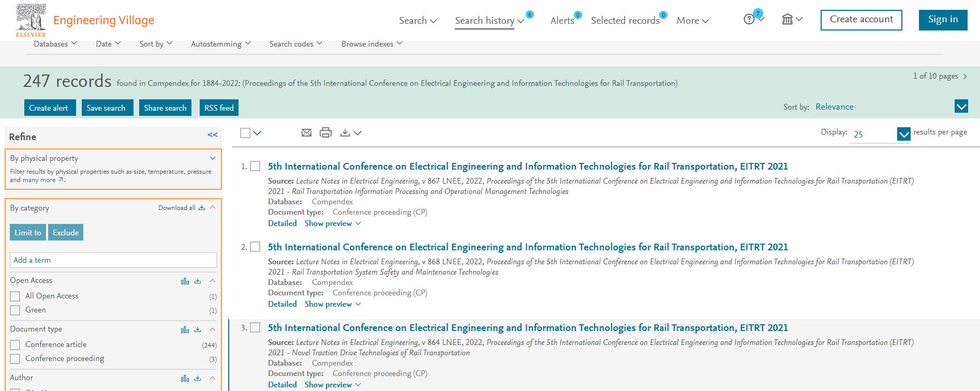Image resolution: width=980 pixels, height=391 pixels.
Task: Tick the Conference article filter
Action: pos(16,345)
